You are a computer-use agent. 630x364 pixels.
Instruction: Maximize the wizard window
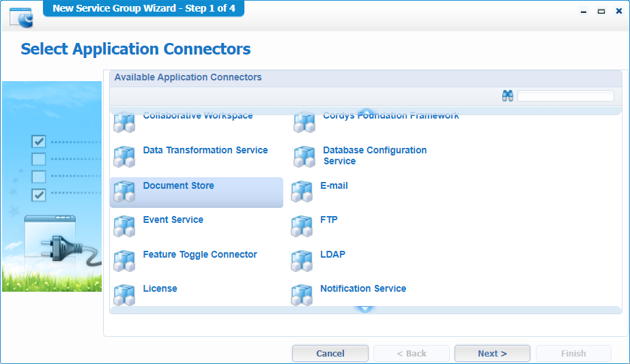(x=601, y=12)
